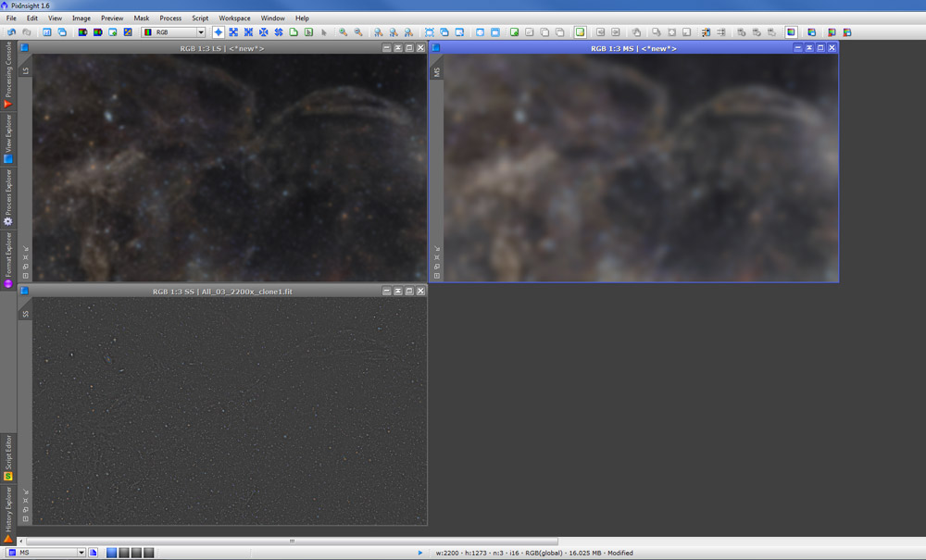The image size is (926, 560).
Task: Select the first blue workspace button
Action: tap(112, 553)
